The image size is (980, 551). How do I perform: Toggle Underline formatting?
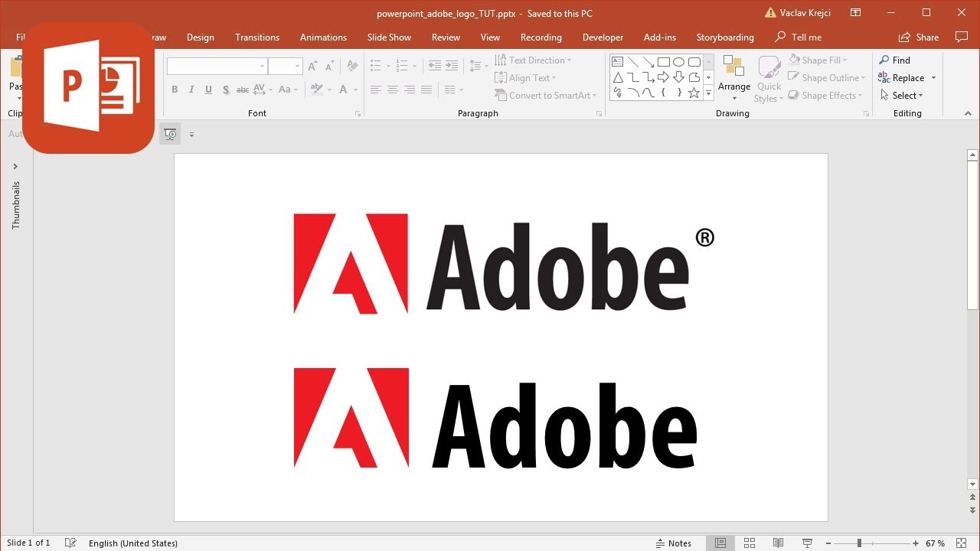click(x=208, y=90)
